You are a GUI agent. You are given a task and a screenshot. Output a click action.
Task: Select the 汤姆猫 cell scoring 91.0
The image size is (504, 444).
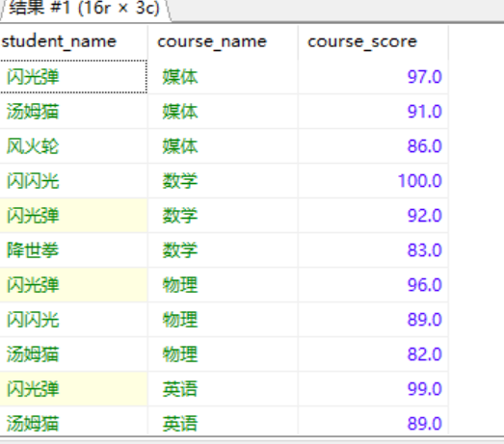[73, 112]
